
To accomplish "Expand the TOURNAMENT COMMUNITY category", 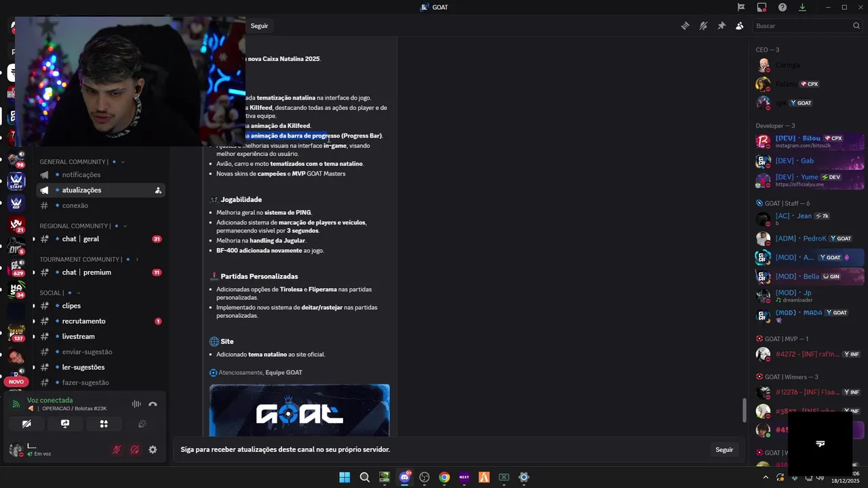I will pos(89,260).
